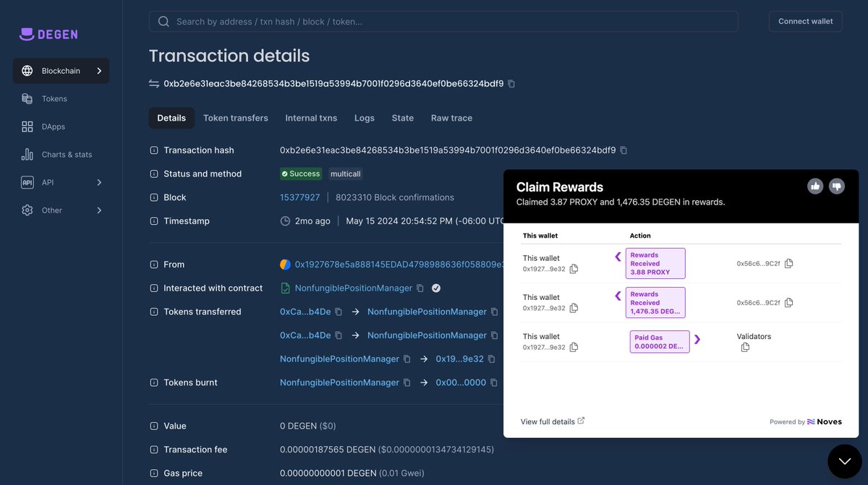Image resolution: width=868 pixels, height=485 pixels.
Task: Copy the hash in the Transaction hash row
Action: [x=624, y=150]
